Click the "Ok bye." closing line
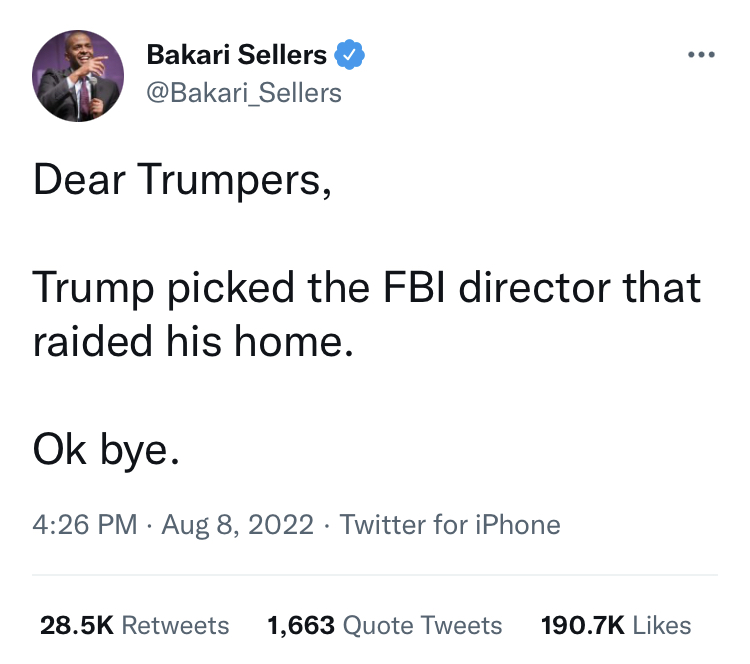This screenshot has height=664, width=750. [107, 450]
